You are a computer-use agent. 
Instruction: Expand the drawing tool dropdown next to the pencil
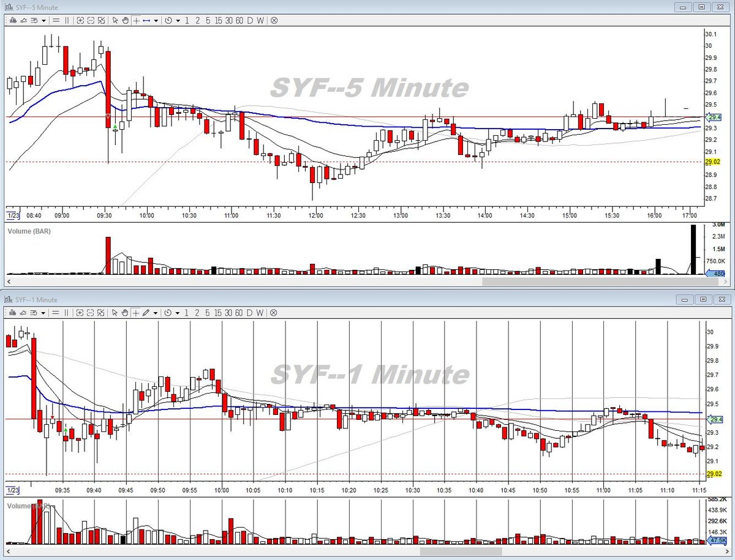tap(156, 313)
